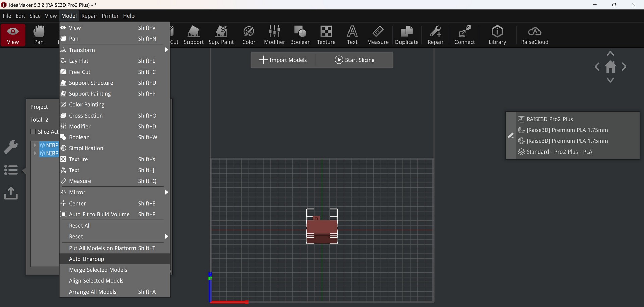Select Simplification menu entry
Screen dimensions: 644x307
(x=115, y=148)
